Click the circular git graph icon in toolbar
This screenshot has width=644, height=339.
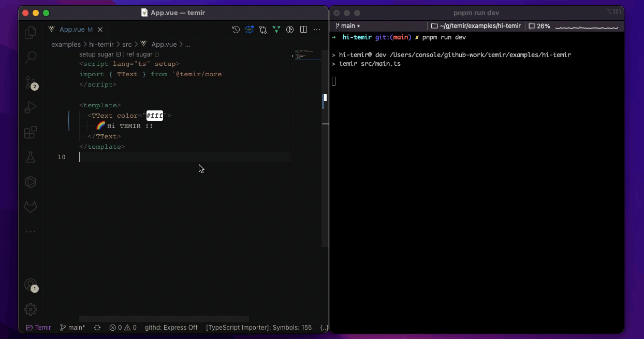click(290, 30)
